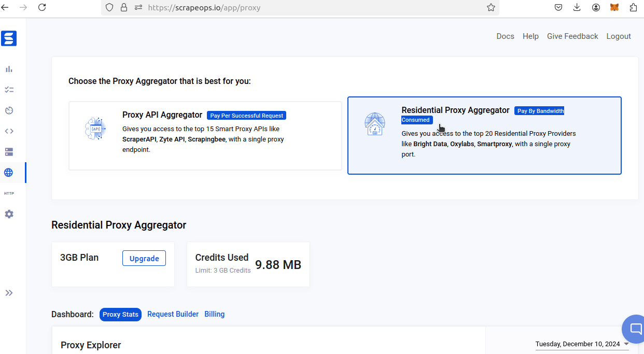The height and width of the screenshot is (354, 644).
Task: Open the gauge monitoring icon in sidebar
Action: pyautogui.click(x=9, y=110)
